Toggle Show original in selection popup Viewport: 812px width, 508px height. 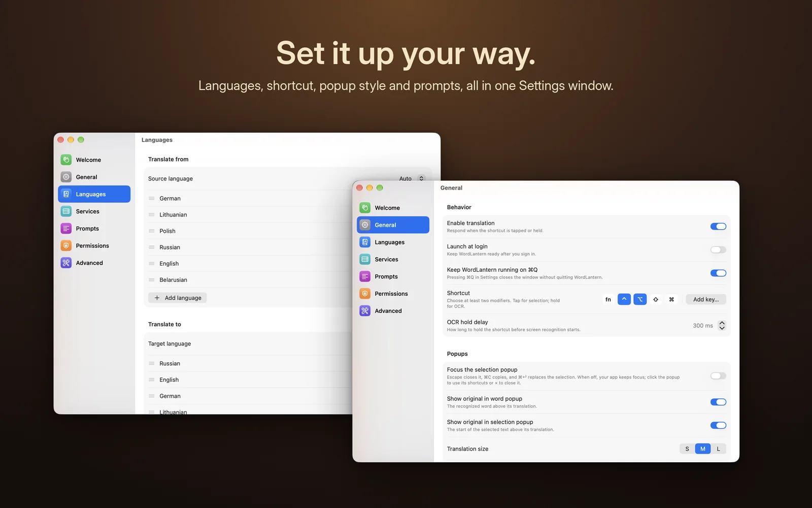[718, 426]
